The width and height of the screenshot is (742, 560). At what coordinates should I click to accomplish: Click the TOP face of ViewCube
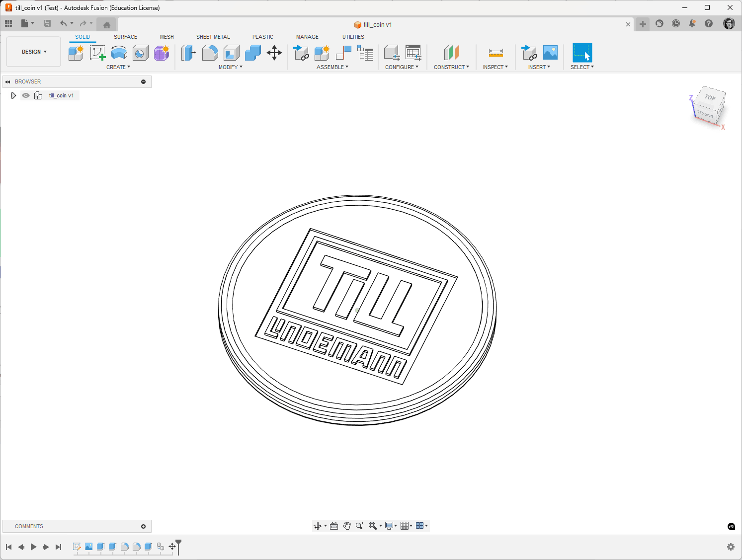(x=711, y=97)
